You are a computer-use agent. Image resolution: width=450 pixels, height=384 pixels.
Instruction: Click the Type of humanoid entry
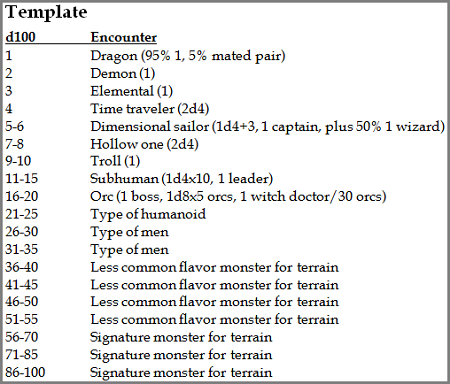148,214
